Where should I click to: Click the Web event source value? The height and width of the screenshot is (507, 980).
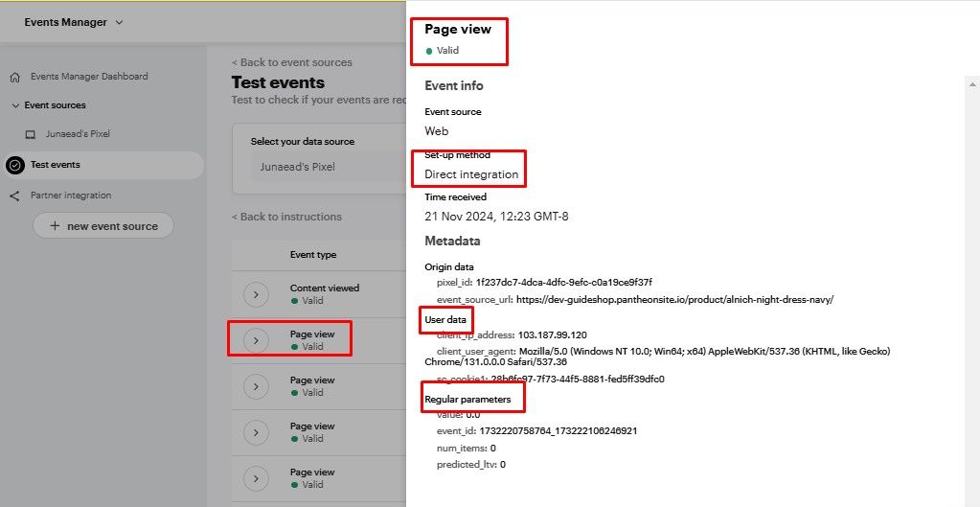click(x=436, y=131)
